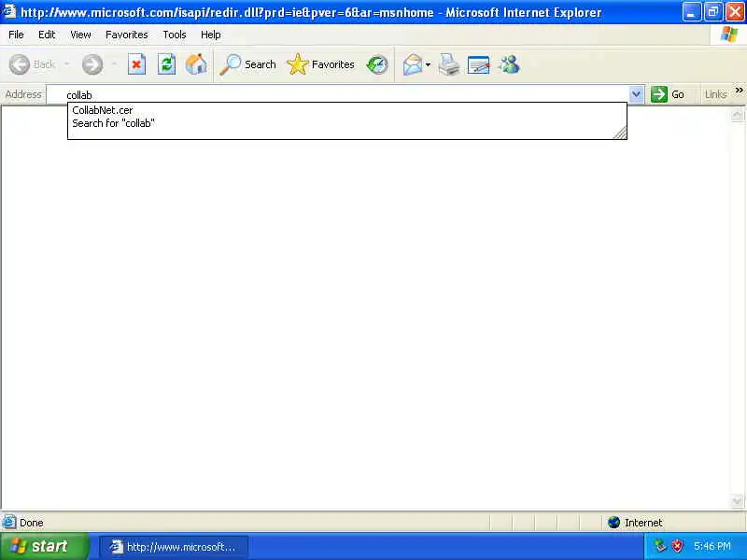
Task: Click the red security shield tray icon
Action: click(x=677, y=545)
